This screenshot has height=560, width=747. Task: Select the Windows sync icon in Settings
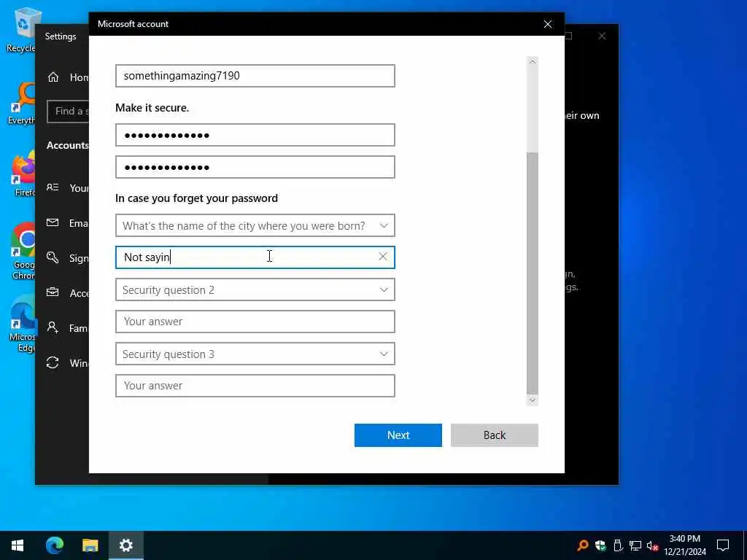(x=53, y=363)
